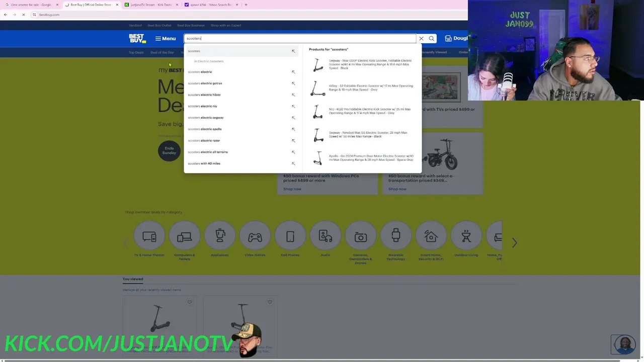
Task: Open a new browser tab
Action: click(246, 5)
